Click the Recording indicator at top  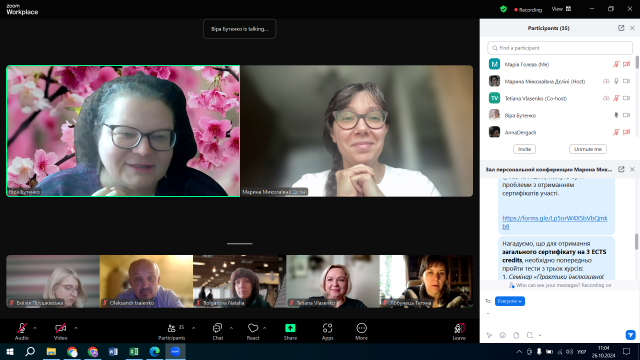pyautogui.click(x=528, y=9)
